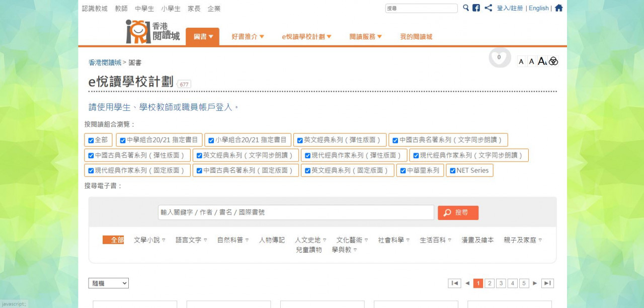Toggle 小學組合20/21 指定書目 checkbox
644x308 pixels.
tap(211, 140)
